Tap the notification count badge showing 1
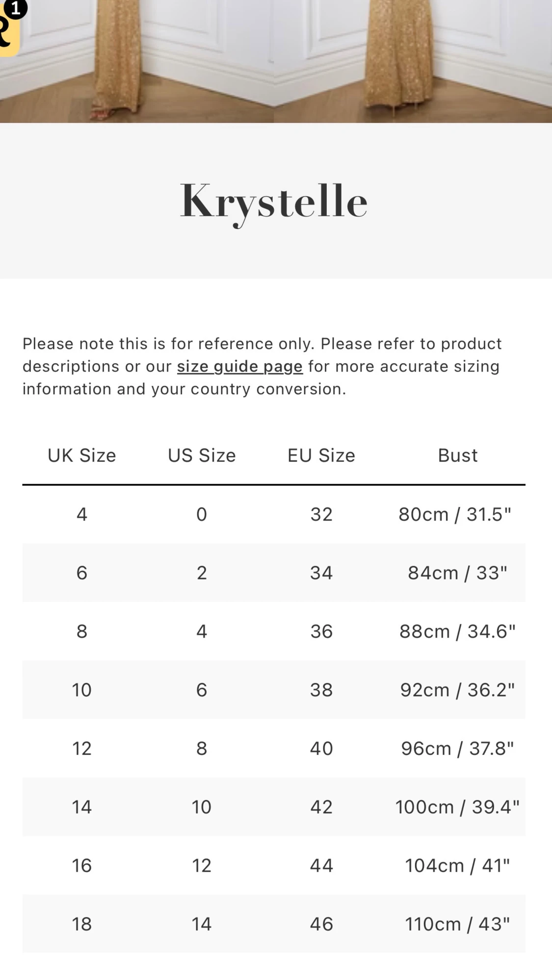The width and height of the screenshot is (552, 980). click(16, 8)
